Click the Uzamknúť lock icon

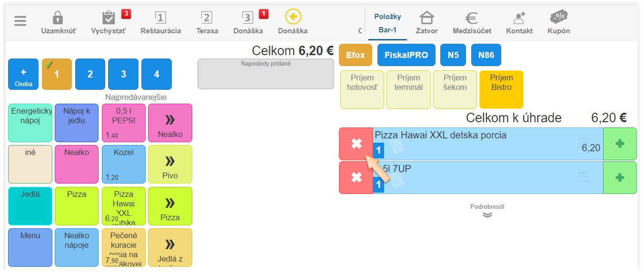[x=58, y=19]
